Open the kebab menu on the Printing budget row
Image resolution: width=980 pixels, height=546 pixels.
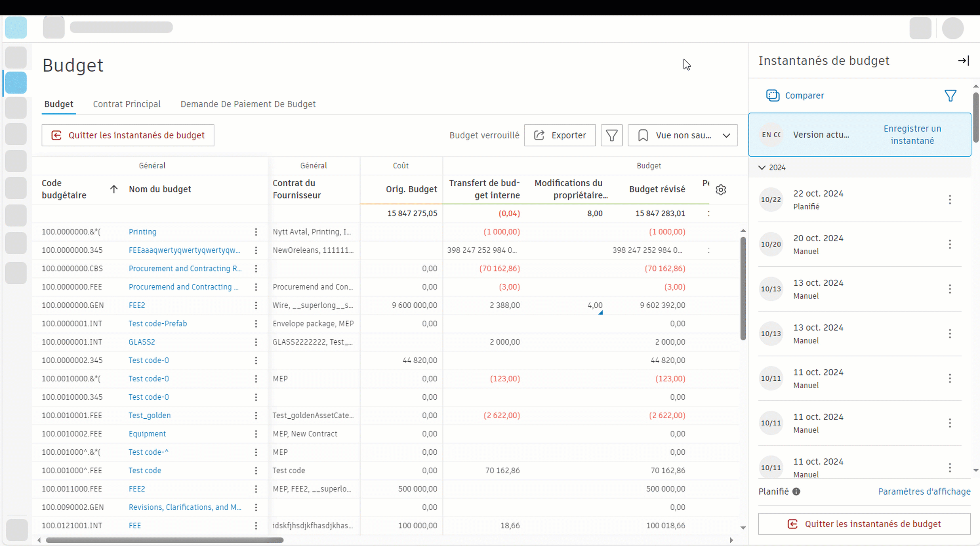point(256,232)
